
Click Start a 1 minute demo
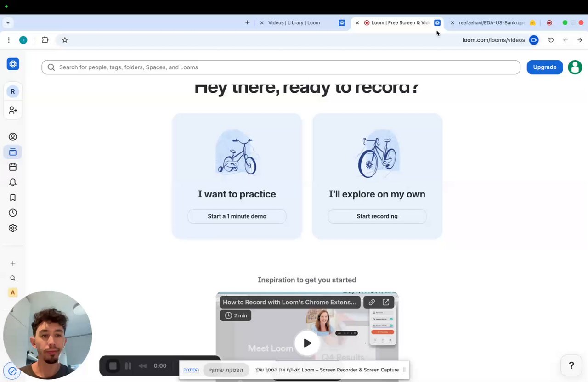point(237,216)
